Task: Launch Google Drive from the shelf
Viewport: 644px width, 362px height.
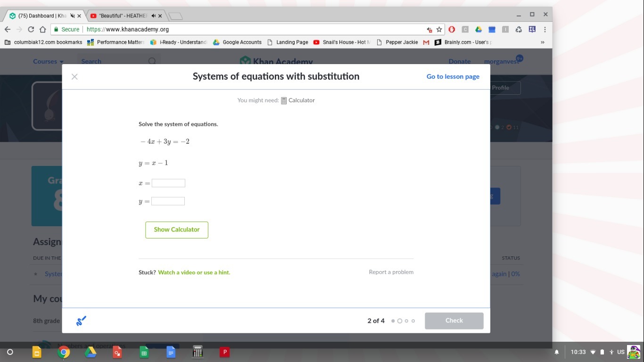Action: click(91, 352)
